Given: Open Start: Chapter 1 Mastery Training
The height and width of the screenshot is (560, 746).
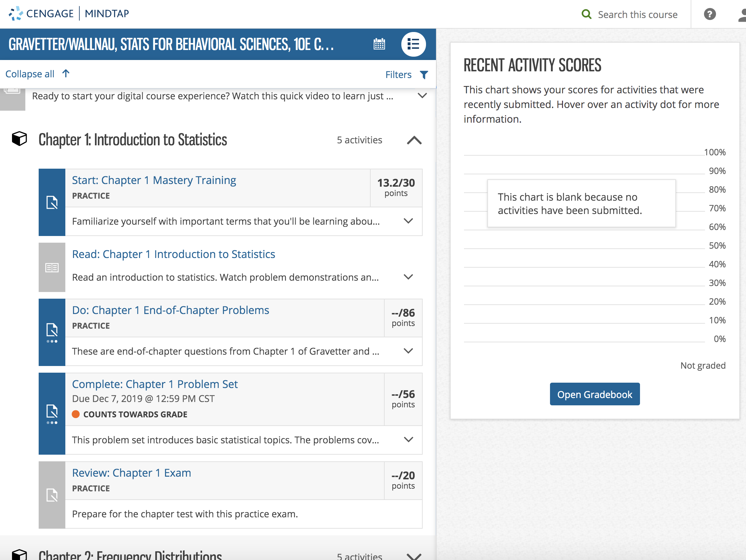Looking at the screenshot, I should click(x=154, y=180).
